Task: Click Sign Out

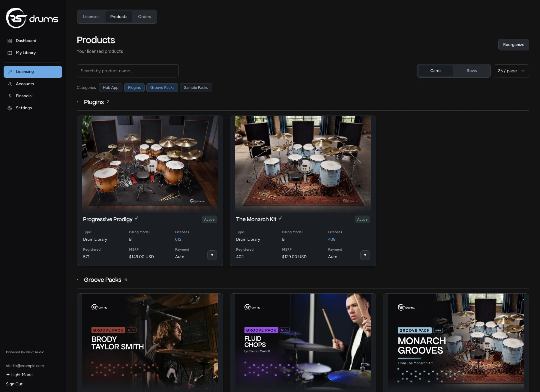Action: [14, 384]
